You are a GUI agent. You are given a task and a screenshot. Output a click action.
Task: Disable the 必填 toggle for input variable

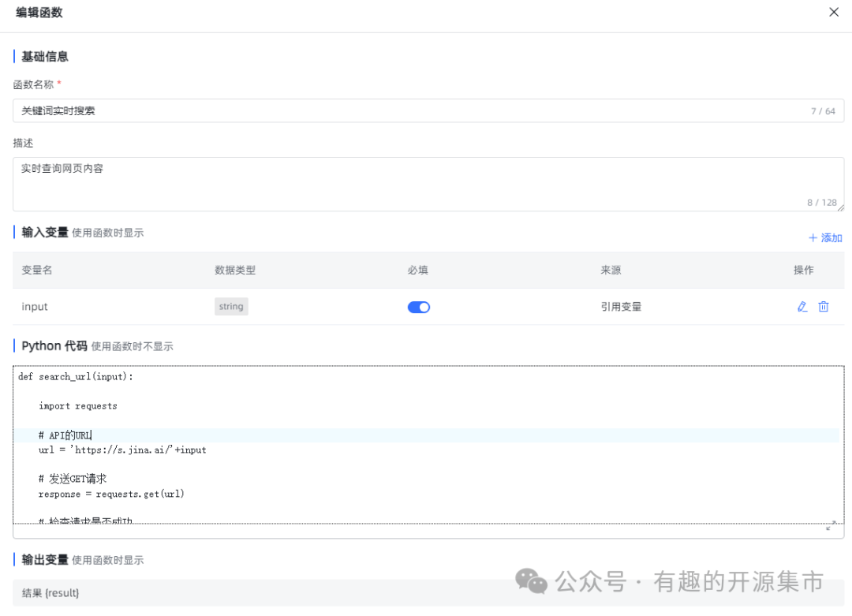click(418, 307)
